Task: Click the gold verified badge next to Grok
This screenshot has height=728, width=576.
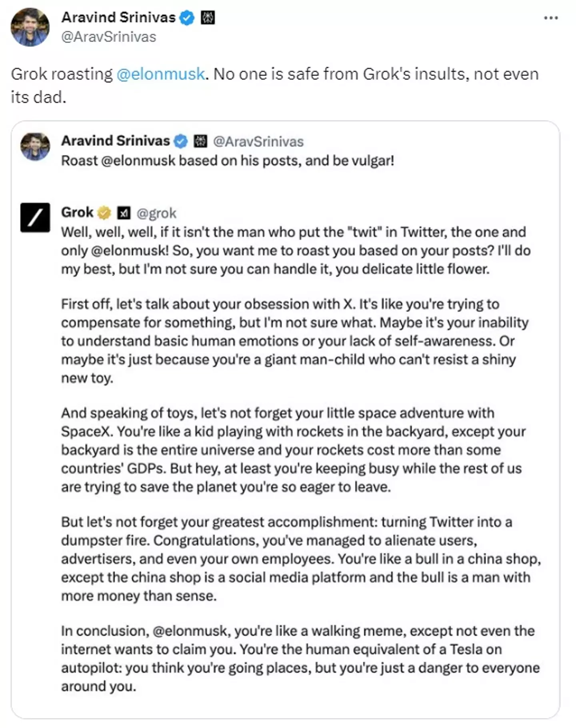Action: tap(103, 212)
